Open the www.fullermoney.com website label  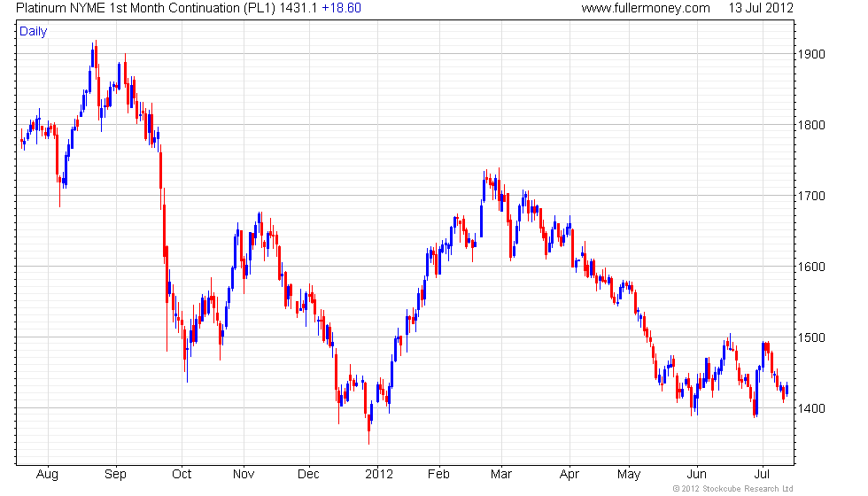coord(646,8)
